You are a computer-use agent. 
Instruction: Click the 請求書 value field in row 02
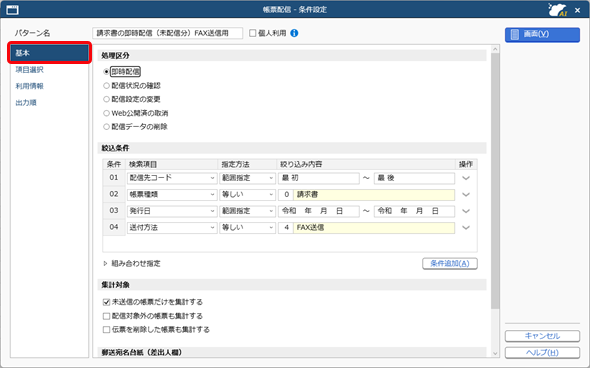pos(374,195)
